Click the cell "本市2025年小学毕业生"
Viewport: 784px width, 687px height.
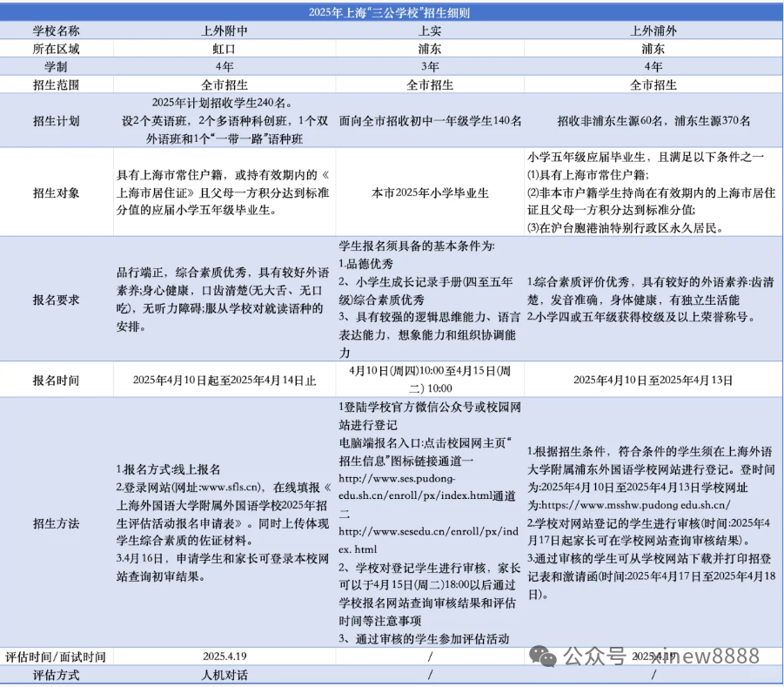tap(430, 192)
